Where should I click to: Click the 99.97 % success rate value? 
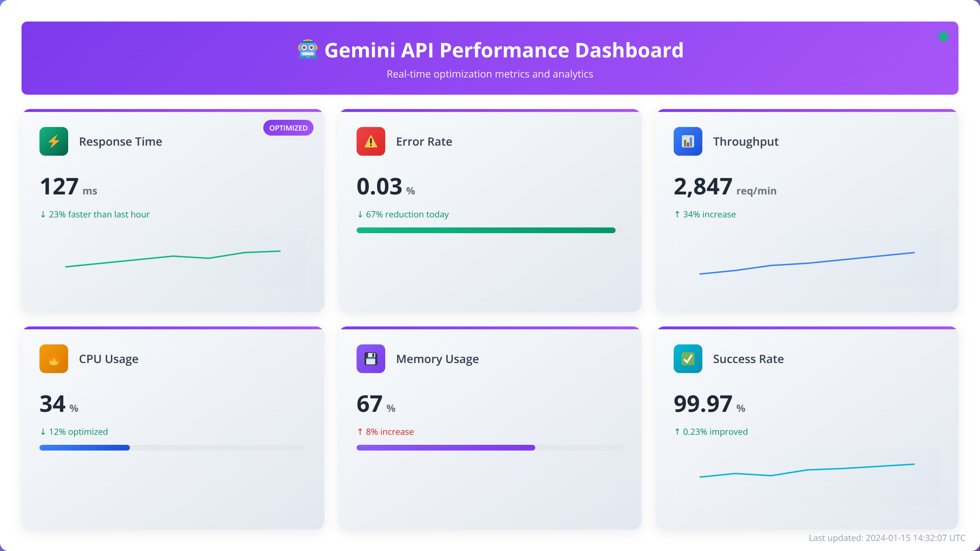pyautogui.click(x=710, y=404)
